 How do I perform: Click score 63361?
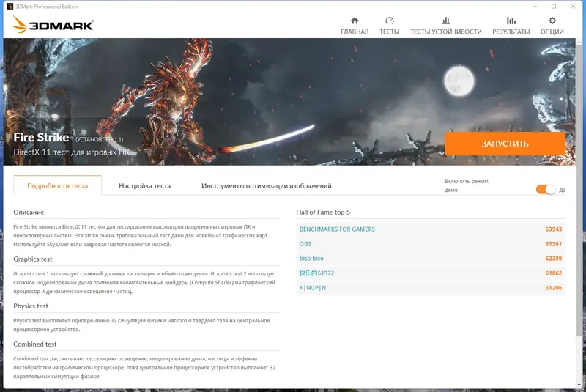click(x=554, y=244)
